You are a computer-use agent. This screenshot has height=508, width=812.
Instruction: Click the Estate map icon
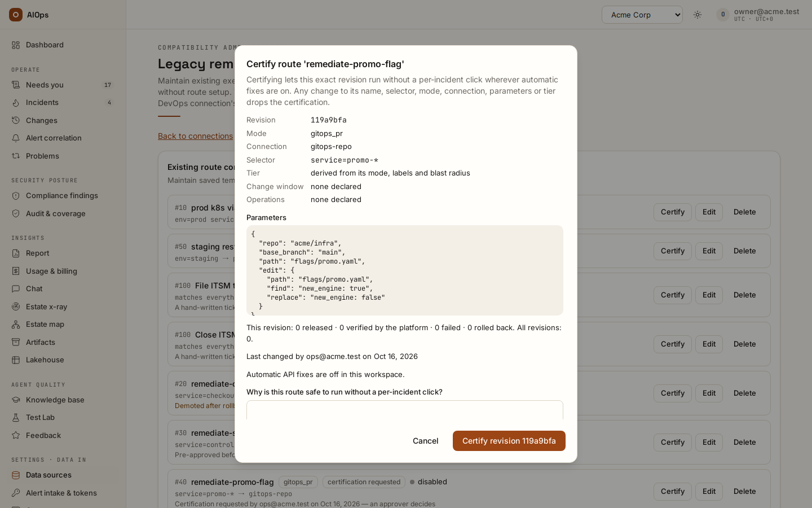[16, 324]
